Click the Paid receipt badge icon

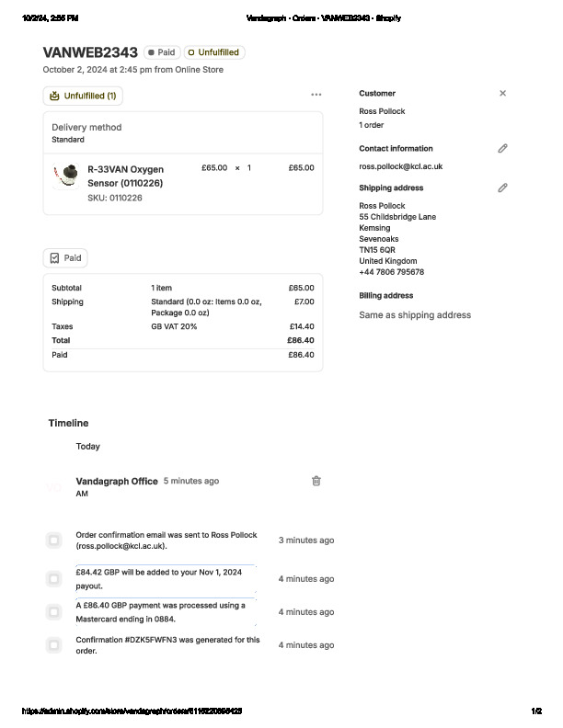(55, 258)
